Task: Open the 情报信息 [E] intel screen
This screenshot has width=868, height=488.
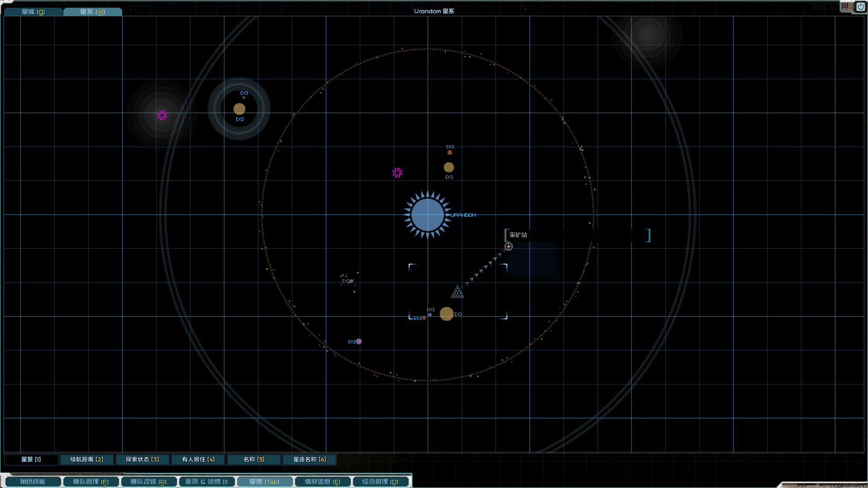Action: (x=322, y=482)
